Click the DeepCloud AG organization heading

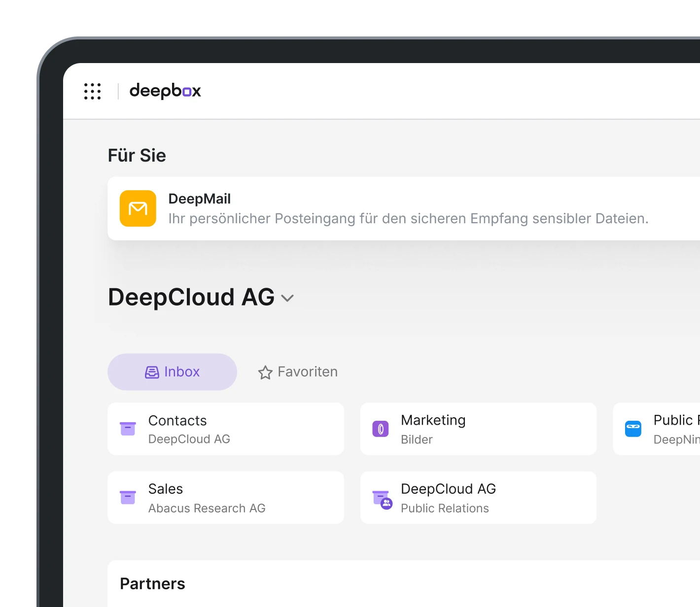191,297
